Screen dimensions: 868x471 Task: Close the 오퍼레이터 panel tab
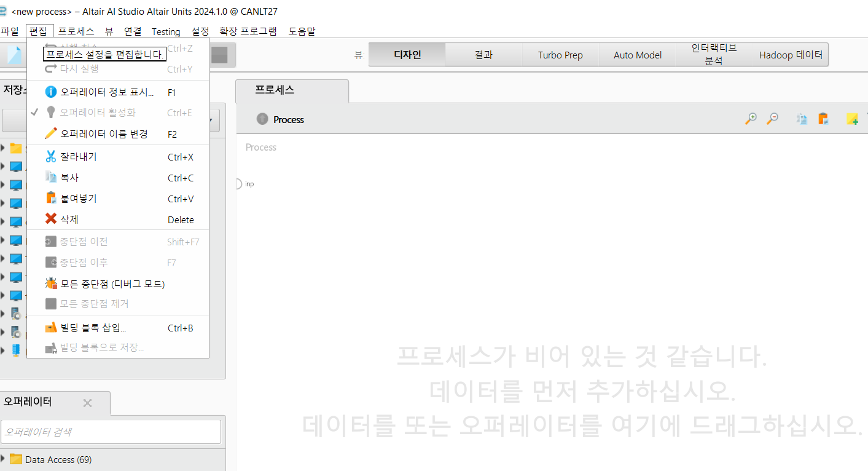[87, 403]
